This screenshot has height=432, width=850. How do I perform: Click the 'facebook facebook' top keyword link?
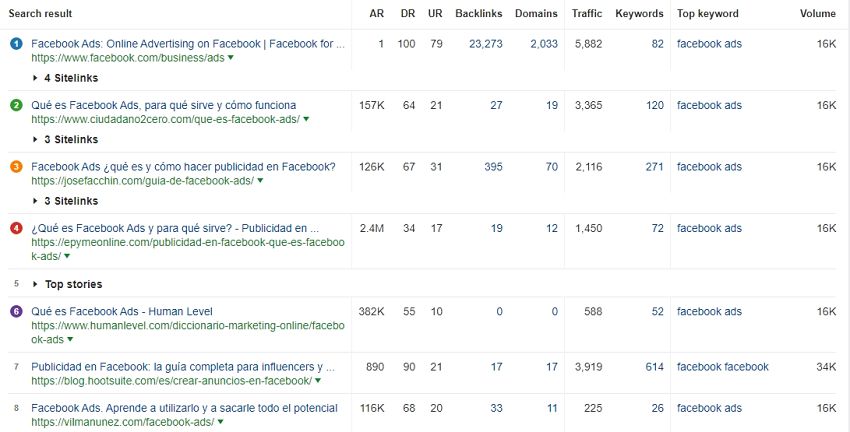coord(722,367)
